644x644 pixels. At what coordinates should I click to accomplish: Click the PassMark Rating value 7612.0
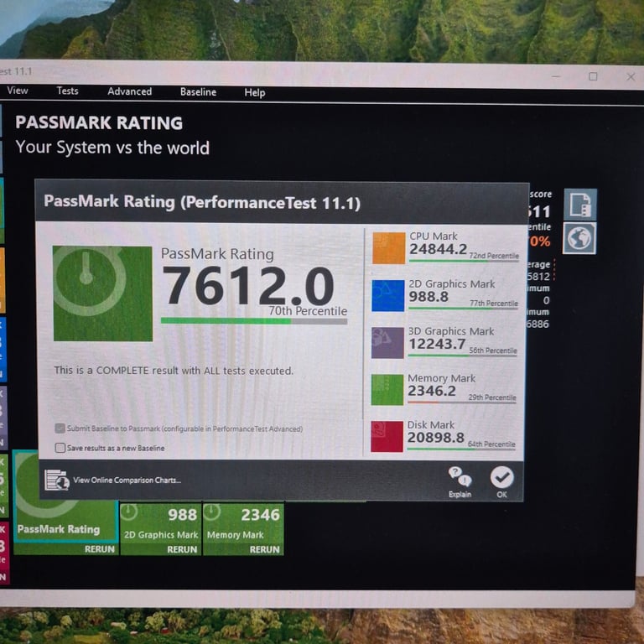248,286
